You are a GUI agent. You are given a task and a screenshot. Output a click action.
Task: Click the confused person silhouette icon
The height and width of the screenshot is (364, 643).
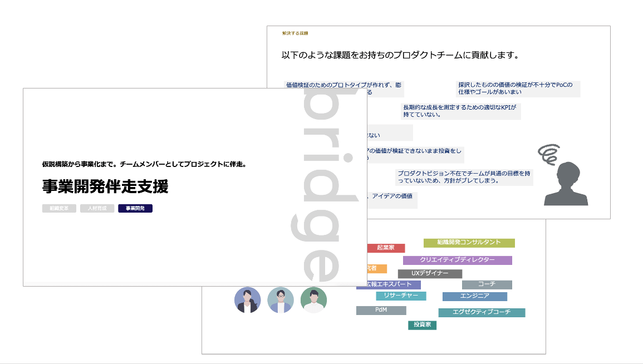pos(566,185)
